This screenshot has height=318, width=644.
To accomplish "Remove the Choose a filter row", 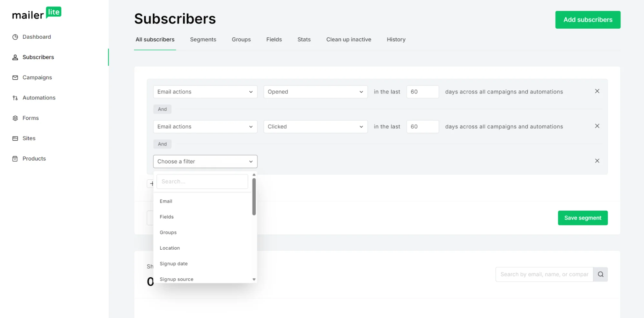I will click(597, 161).
